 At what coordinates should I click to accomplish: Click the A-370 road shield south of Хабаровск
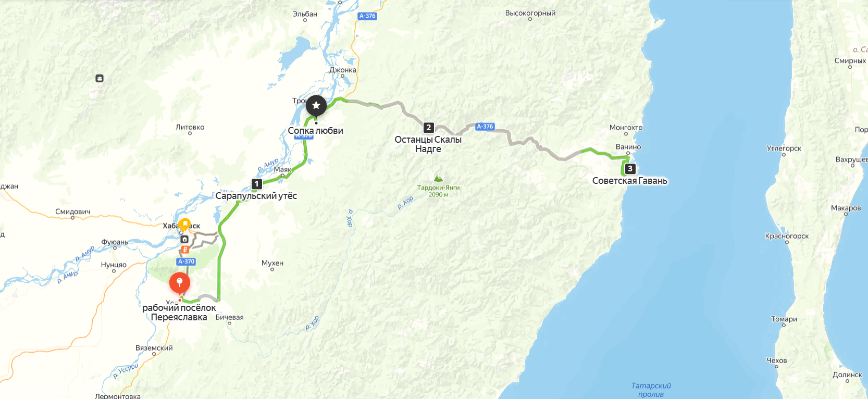click(186, 262)
